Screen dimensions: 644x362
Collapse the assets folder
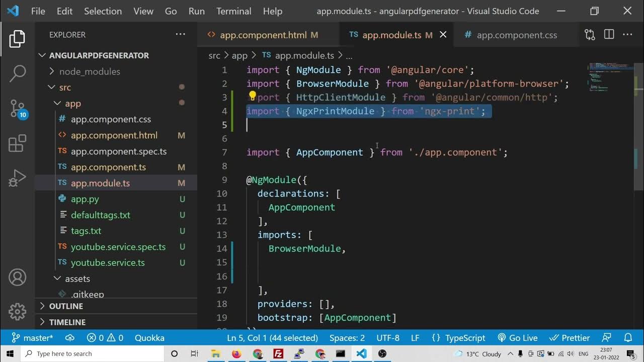pos(77,279)
